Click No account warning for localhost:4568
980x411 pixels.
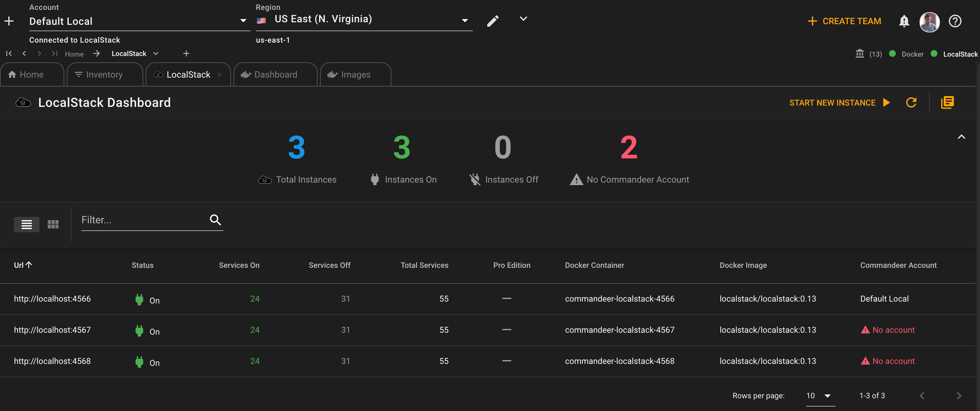pos(887,361)
